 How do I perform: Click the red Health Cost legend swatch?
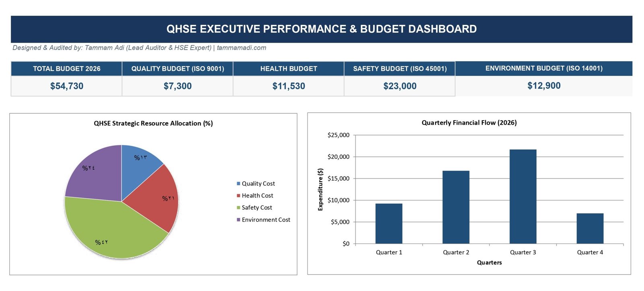[x=238, y=196]
